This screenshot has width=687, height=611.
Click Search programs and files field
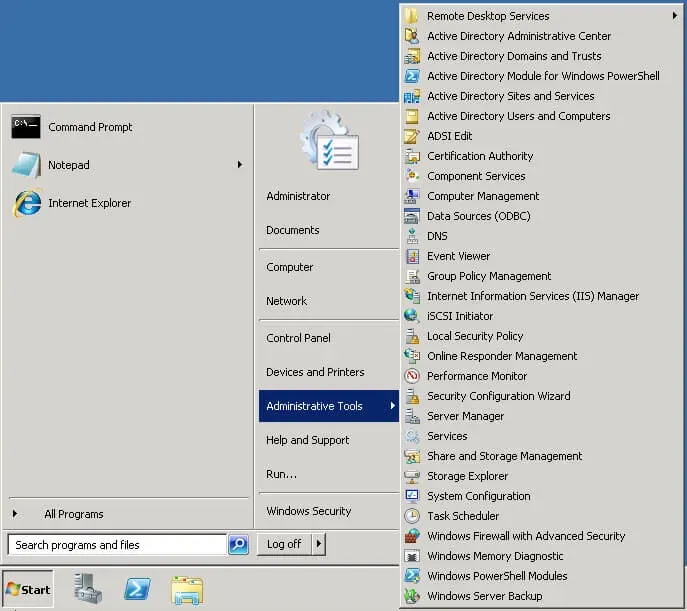pyautogui.click(x=117, y=545)
